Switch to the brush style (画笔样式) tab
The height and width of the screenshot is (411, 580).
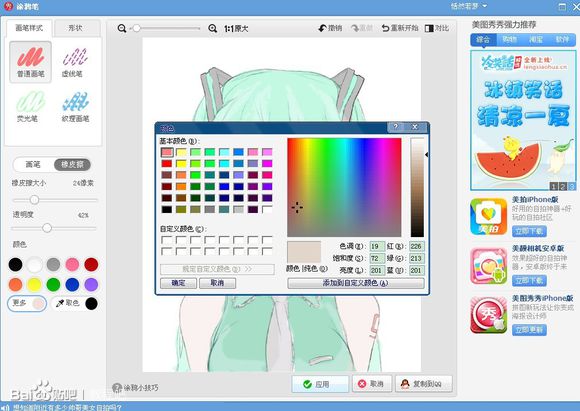29,28
